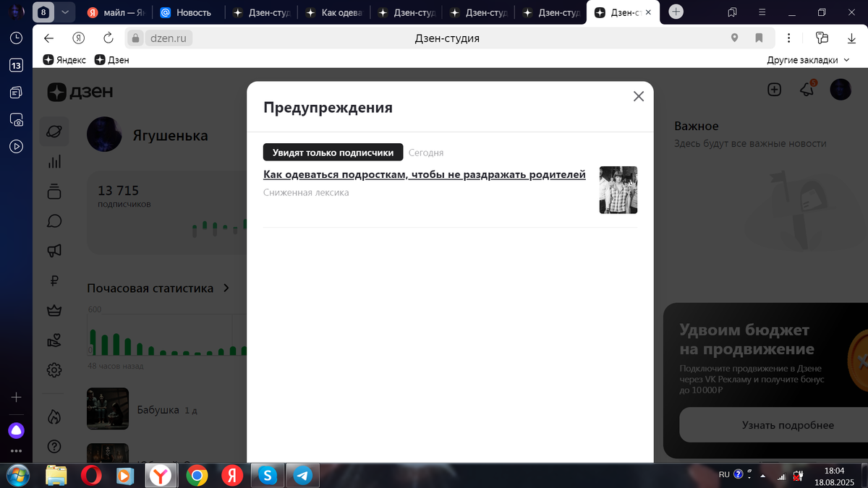Add sidebar panel plus icon

click(x=16, y=397)
